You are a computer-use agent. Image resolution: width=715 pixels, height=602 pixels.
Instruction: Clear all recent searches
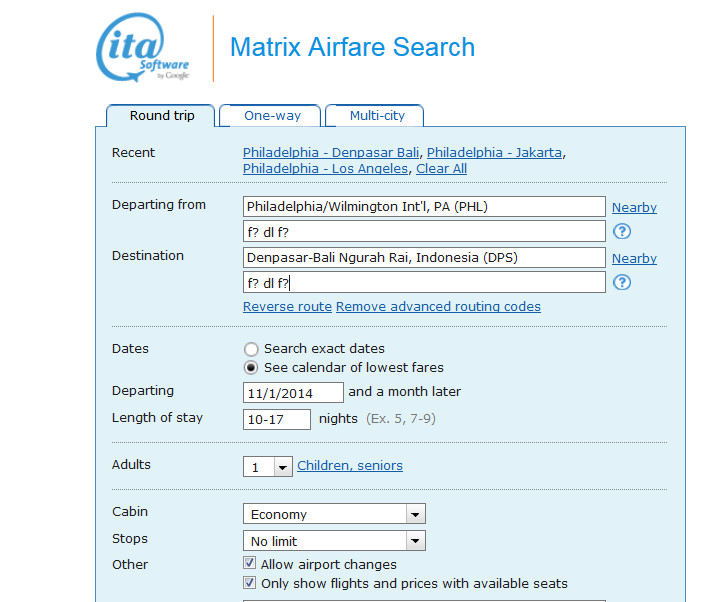coord(441,169)
